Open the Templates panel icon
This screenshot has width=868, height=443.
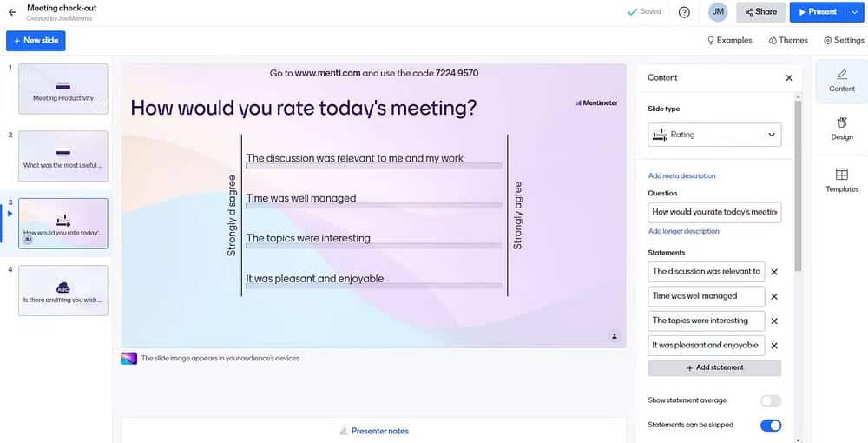[x=841, y=180]
